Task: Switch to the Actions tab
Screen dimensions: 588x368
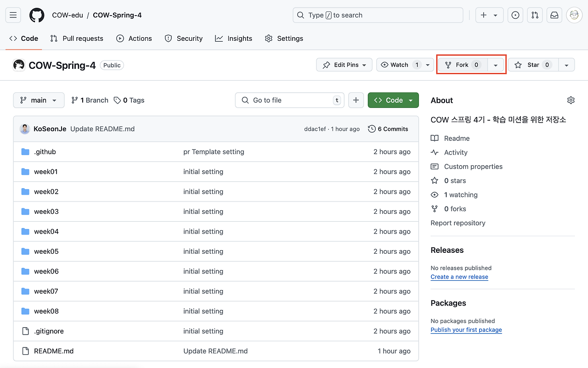Action: (x=134, y=39)
